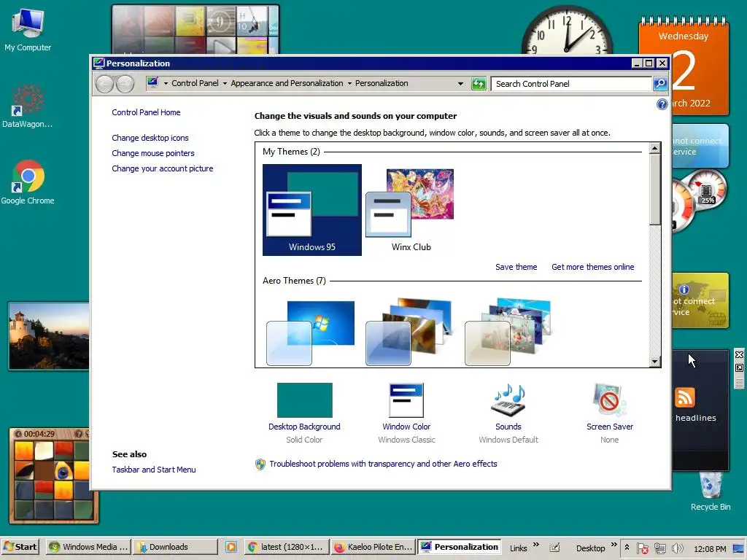Click the Screen Saver icon
Viewport: 747px width, 560px height.
click(609, 400)
